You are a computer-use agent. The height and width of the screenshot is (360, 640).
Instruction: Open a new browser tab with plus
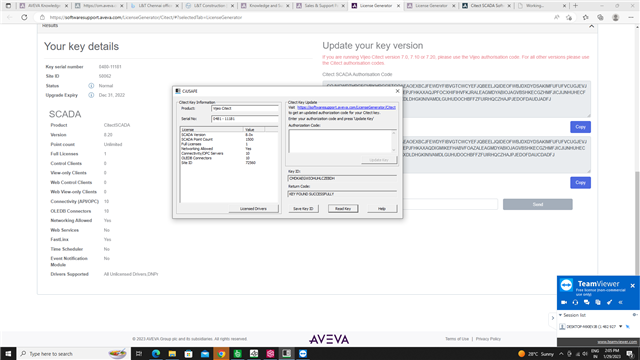[x=576, y=6]
